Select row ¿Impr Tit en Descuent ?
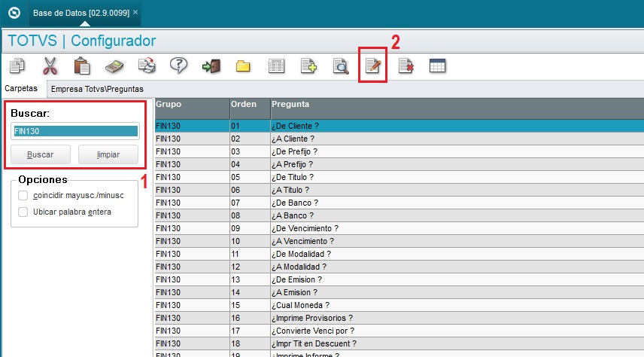 (399, 343)
